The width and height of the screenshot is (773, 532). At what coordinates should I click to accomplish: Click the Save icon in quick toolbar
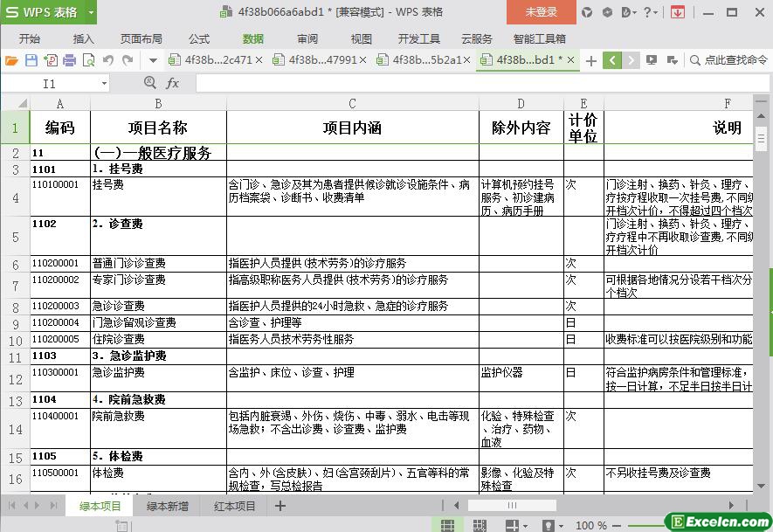coord(31,60)
